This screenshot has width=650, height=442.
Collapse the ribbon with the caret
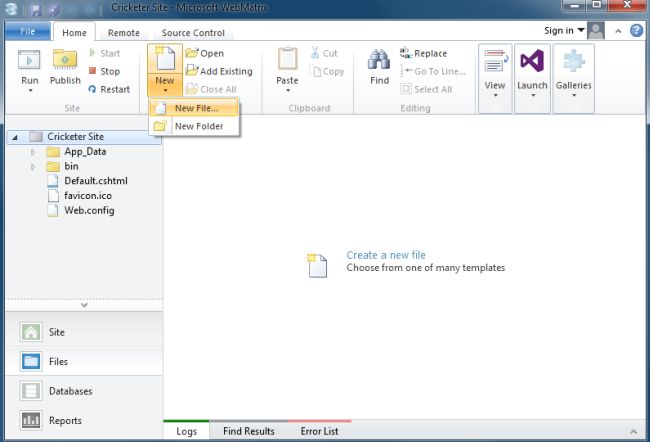coord(618,31)
